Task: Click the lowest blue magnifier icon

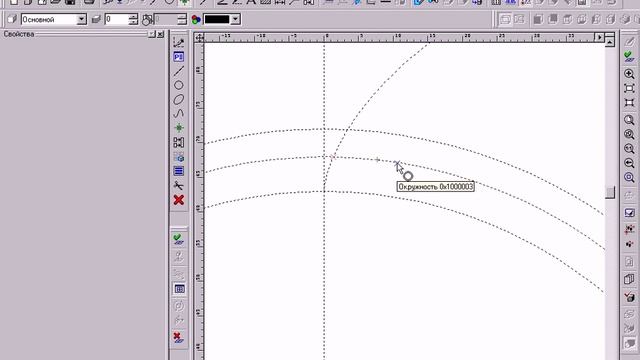Action: (629, 178)
